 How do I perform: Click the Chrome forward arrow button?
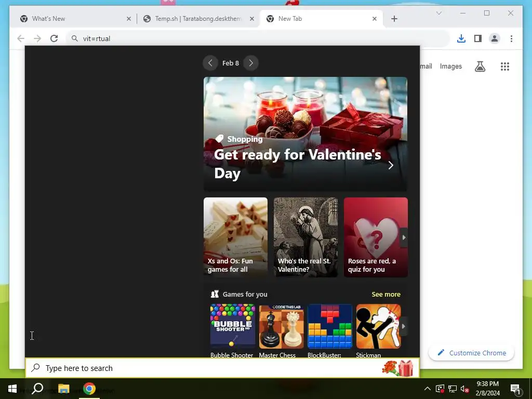[x=37, y=38]
